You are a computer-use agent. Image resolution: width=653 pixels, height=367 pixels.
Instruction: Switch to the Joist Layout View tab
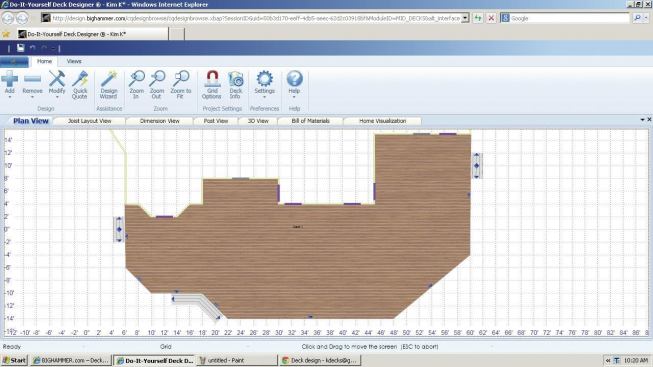[90, 121]
